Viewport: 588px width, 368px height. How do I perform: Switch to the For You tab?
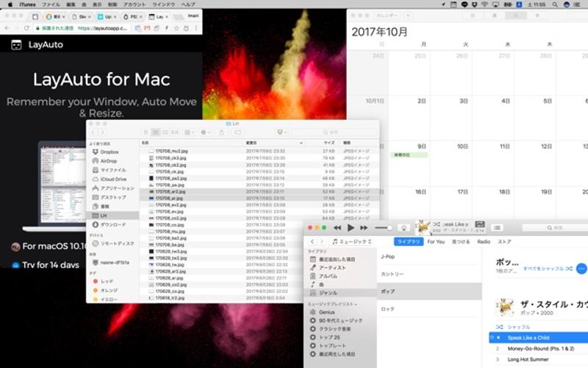436,241
